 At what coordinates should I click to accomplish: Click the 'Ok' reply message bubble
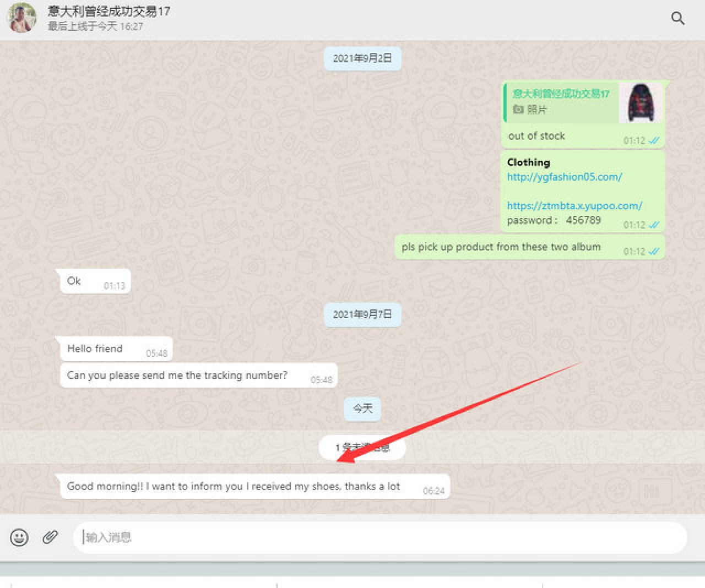[x=74, y=281]
